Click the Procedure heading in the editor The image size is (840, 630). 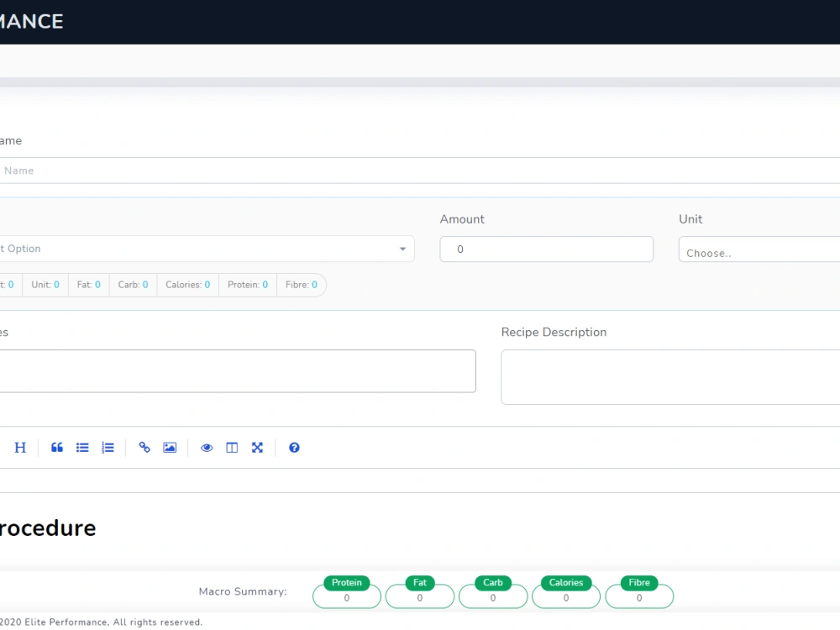48,528
